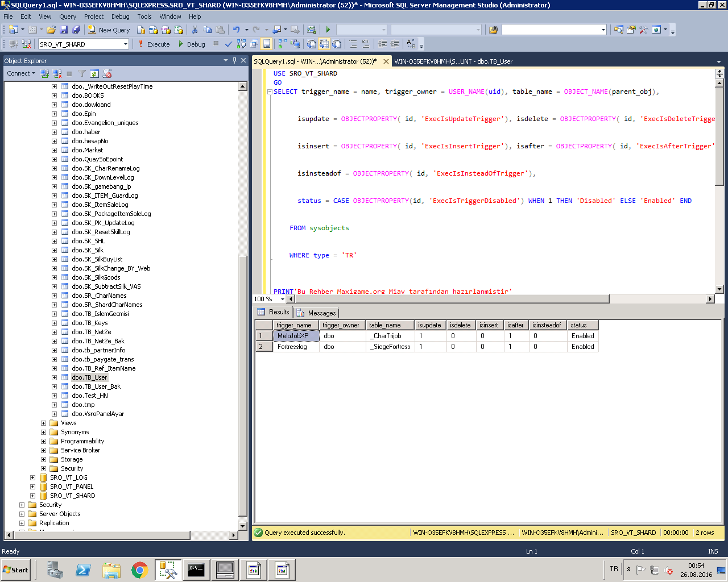Save the query with the disk icon
The height and width of the screenshot is (582, 728).
(x=64, y=30)
